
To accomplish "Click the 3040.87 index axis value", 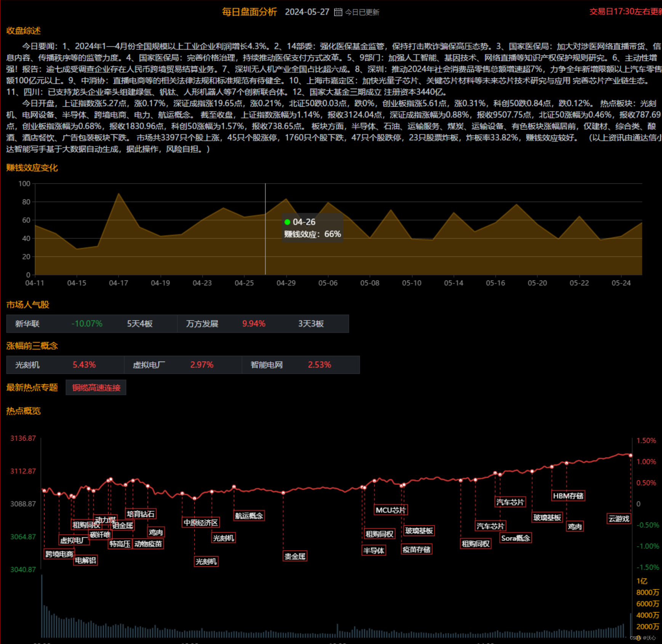I will 23,570.
